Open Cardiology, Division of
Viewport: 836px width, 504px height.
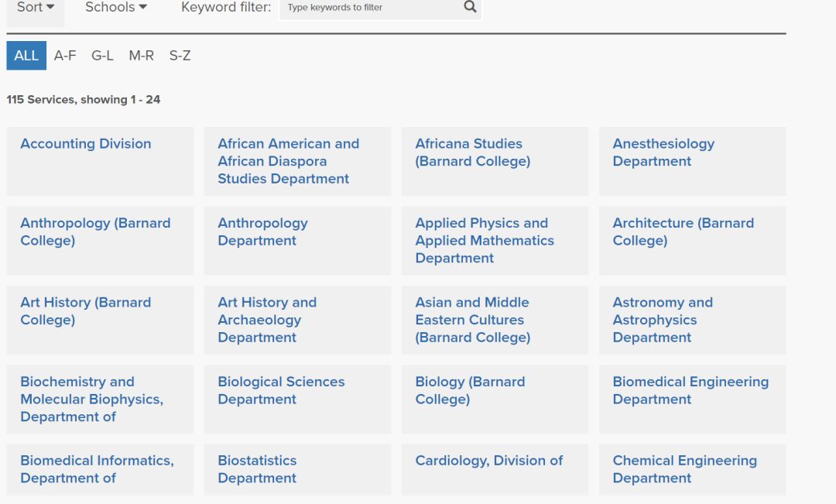click(x=488, y=461)
